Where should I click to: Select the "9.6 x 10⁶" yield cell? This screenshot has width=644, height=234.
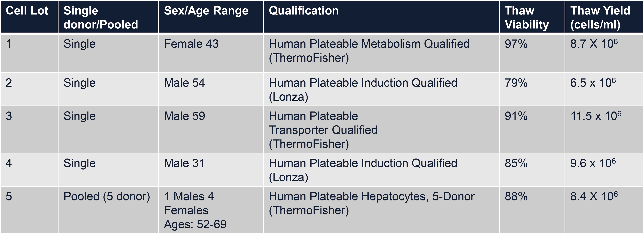(593, 163)
